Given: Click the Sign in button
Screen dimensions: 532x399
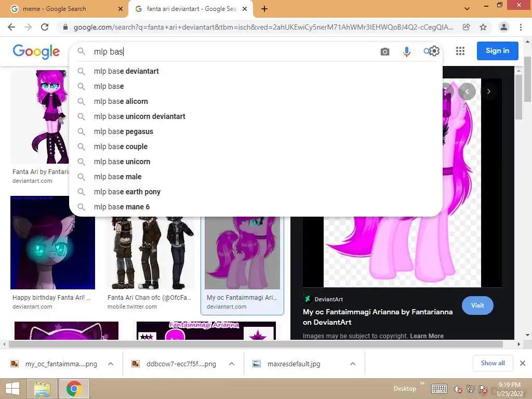Looking at the screenshot, I should click(497, 51).
